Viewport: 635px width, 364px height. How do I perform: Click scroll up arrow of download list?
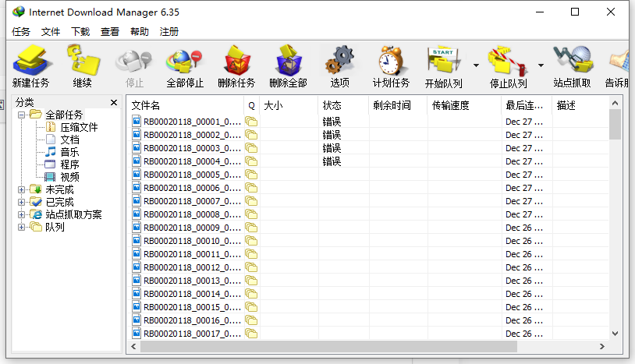point(615,103)
